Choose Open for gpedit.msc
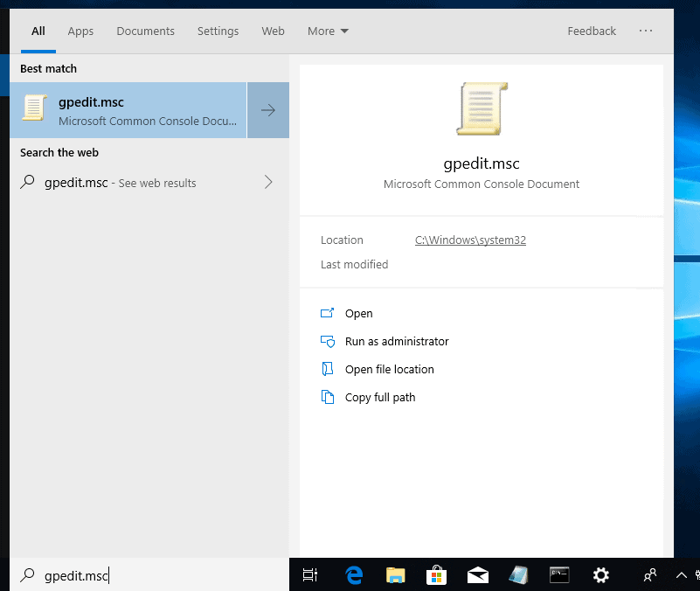This screenshot has width=700, height=591. tap(358, 314)
